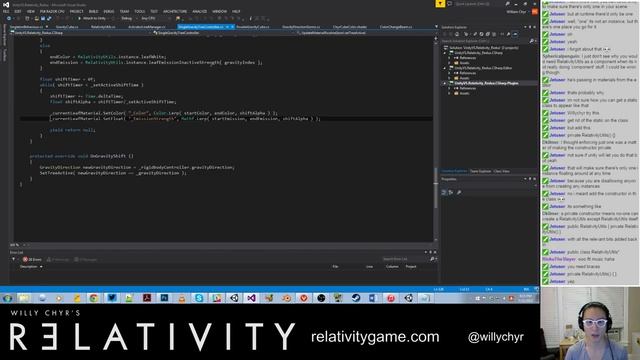640x360 pixels.
Task: Switch to the RelativityUtils.cs tab
Action: (x=103, y=27)
